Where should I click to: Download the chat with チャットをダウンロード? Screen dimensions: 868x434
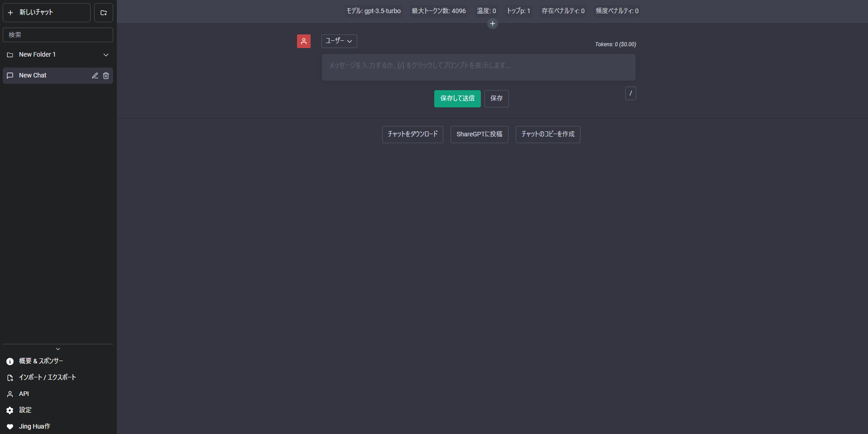(x=412, y=134)
